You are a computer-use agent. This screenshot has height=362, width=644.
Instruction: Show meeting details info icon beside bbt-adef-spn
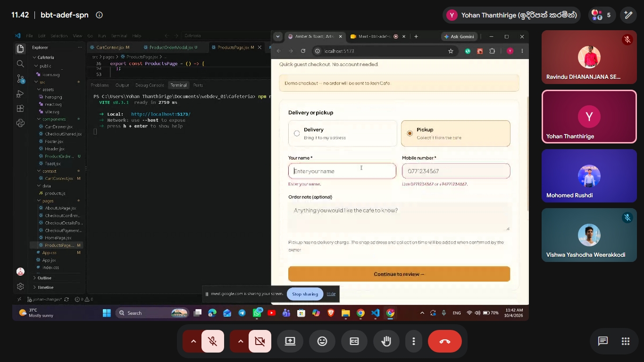pos(99,15)
